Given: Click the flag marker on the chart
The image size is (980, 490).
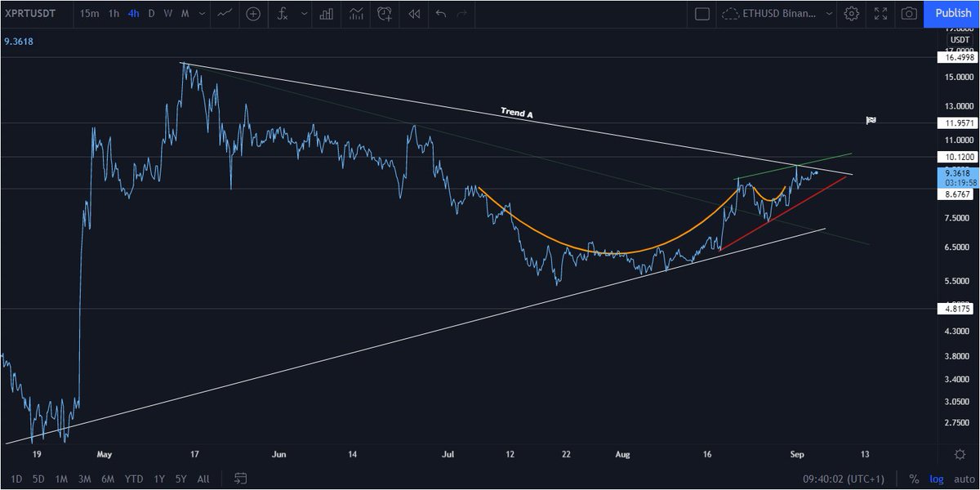Looking at the screenshot, I should [871, 120].
